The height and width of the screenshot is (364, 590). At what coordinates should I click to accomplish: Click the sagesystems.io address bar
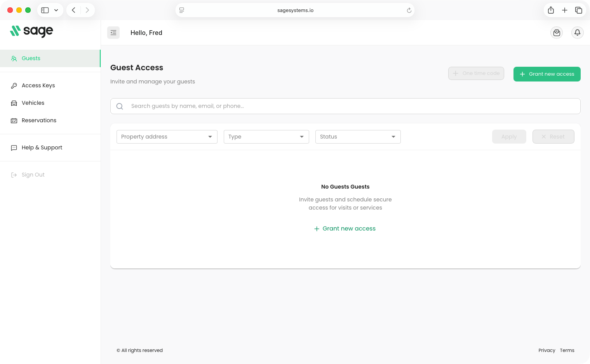tap(295, 10)
